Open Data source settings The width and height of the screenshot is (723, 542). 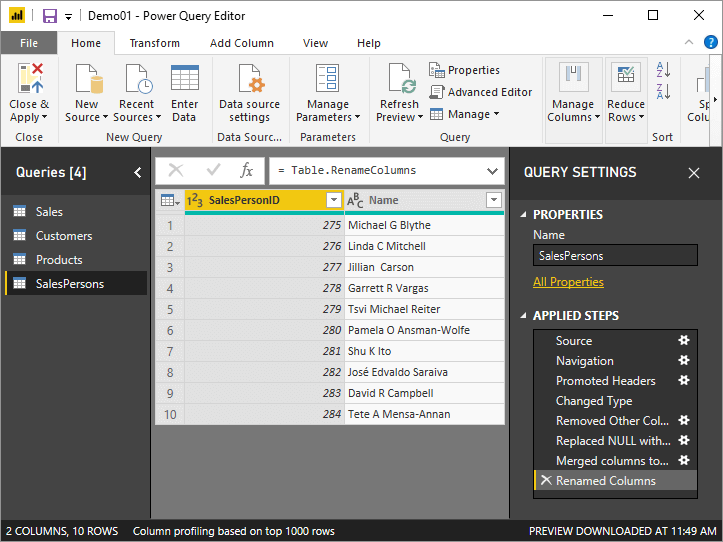tap(249, 92)
